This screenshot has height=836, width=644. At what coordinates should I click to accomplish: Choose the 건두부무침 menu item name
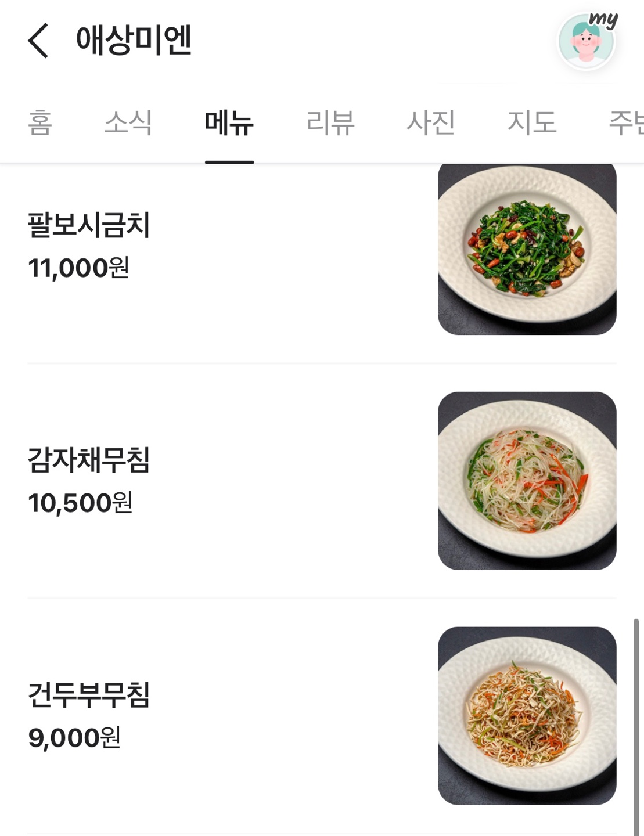click(x=89, y=695)
